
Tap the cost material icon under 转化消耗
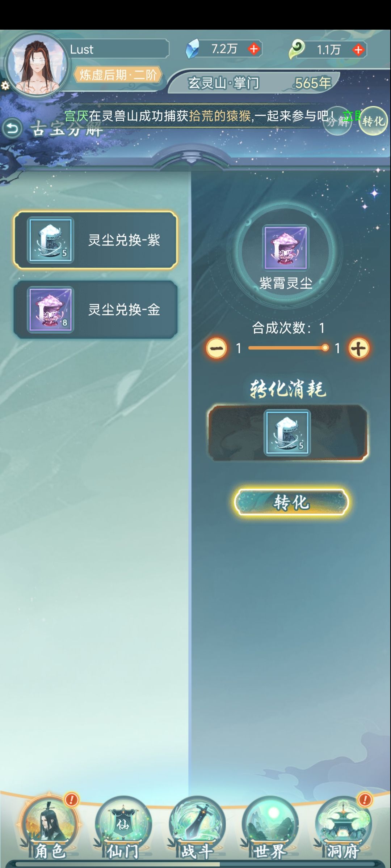click(287, 433)
